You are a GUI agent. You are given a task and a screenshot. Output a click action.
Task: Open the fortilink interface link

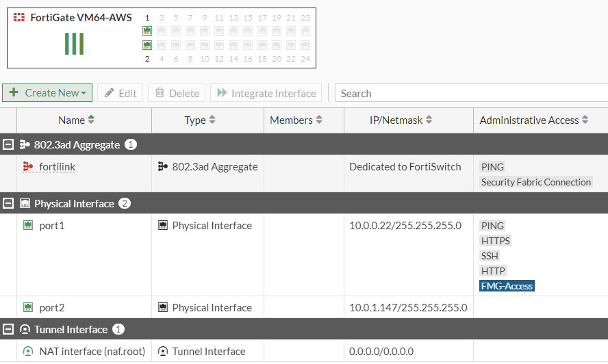[x=58, y=167]
